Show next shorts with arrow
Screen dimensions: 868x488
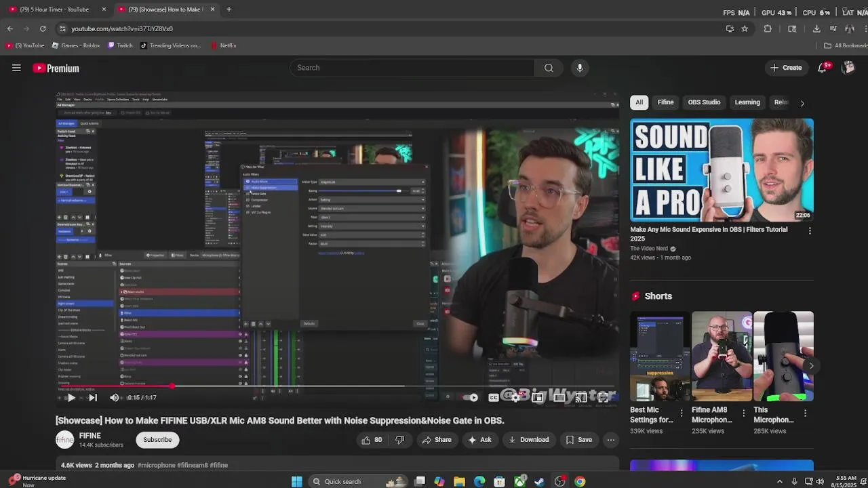811,366
